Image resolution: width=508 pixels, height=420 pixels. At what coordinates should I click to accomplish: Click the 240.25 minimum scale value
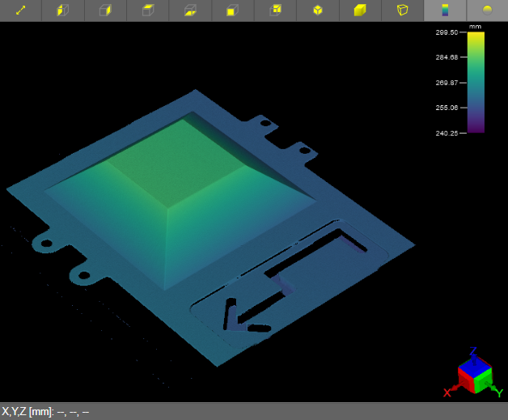447,133
